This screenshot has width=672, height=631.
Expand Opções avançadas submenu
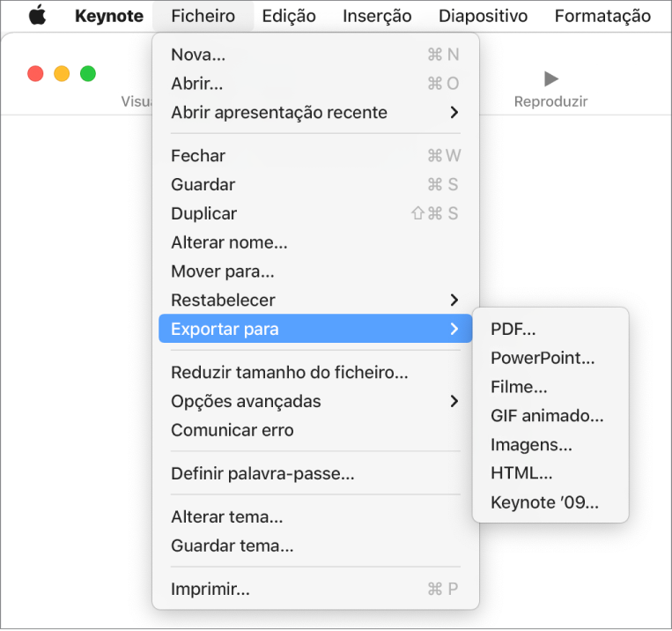315,401
